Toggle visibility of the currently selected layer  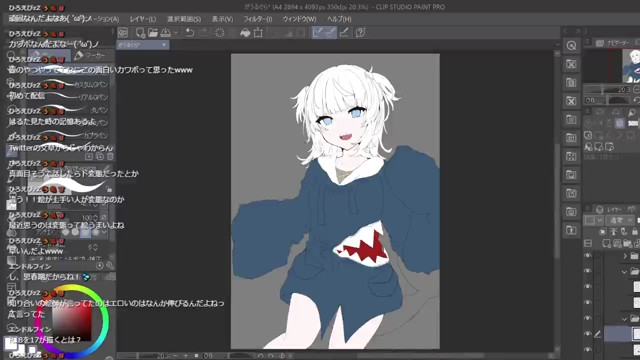pos(588,334)
